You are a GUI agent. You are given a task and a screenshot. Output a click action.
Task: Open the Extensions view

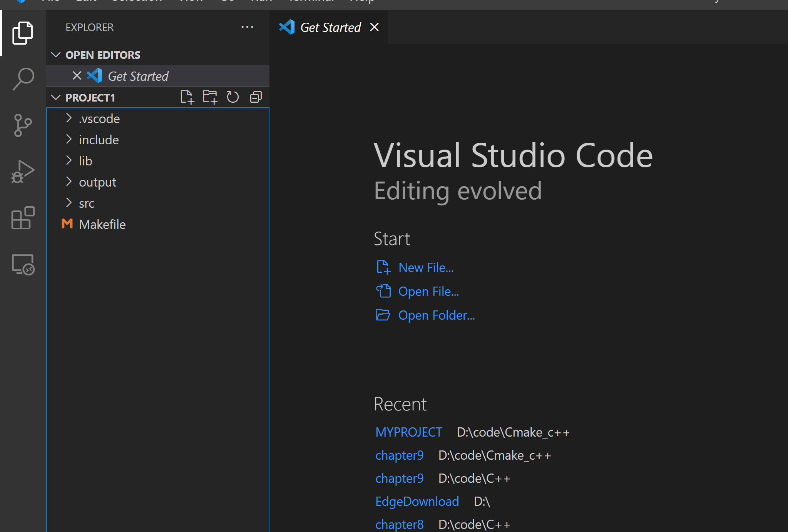point(23,218)
